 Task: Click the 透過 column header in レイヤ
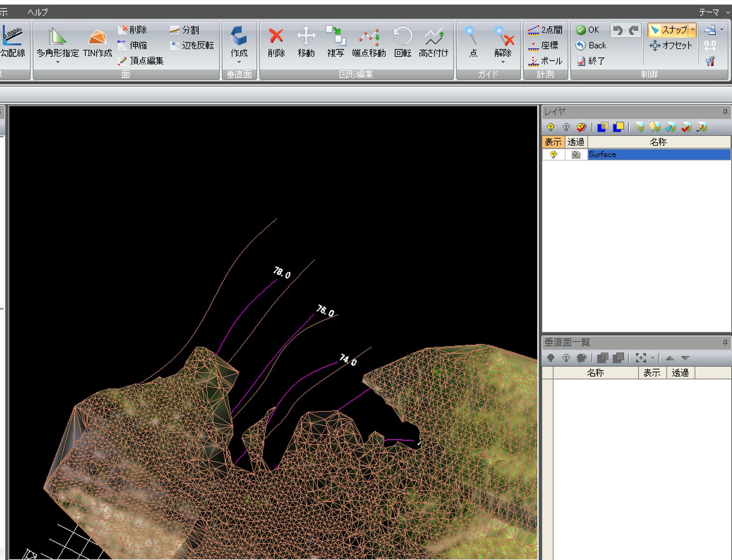pyautogui.click(x=576, y=142)
